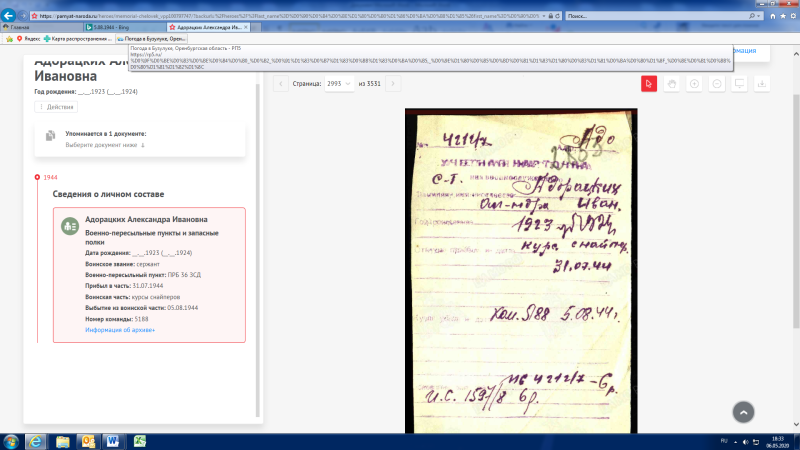Screen dimensions: 800x450
Task: Open File Explorer from taskbar
Action: (63, 441)
